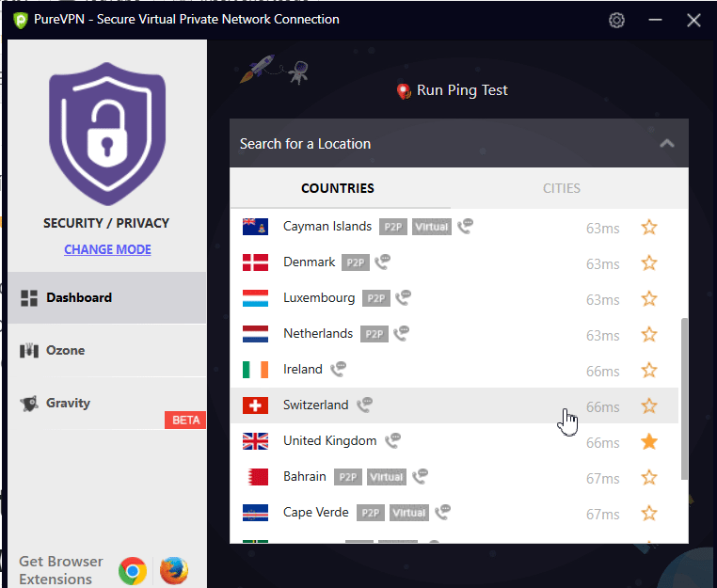Switch to the Cities tab

pos(562,188)
